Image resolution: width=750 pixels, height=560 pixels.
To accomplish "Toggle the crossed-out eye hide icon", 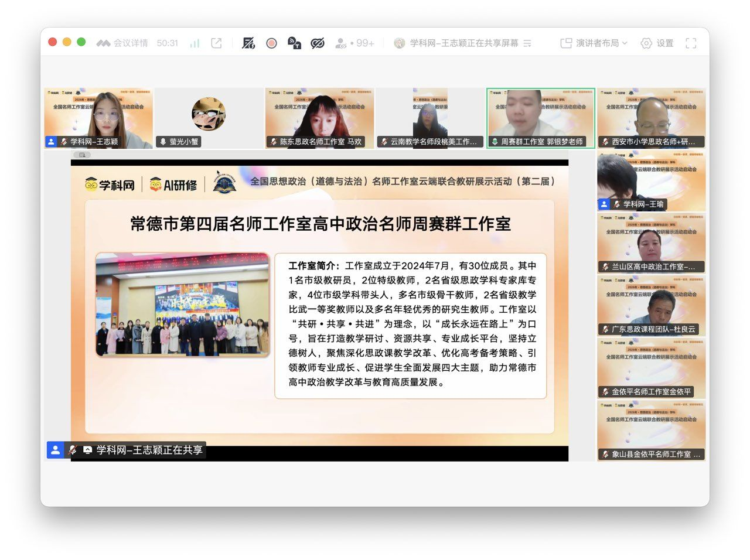I will [318, 43].
